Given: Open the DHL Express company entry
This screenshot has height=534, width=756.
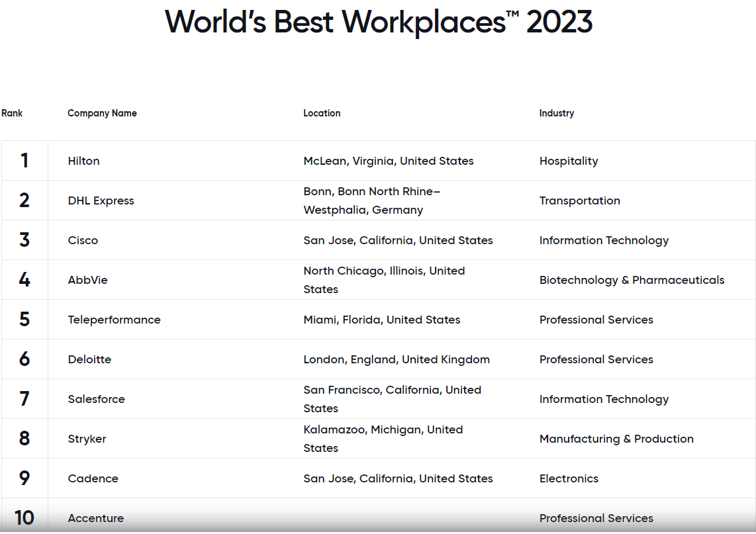Looking at the screenshot, I should 101,200.
